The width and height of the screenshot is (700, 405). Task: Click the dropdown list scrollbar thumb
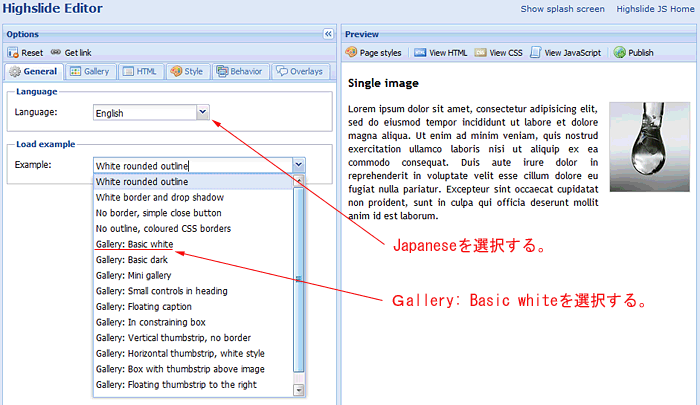click(x=299, y=279)
